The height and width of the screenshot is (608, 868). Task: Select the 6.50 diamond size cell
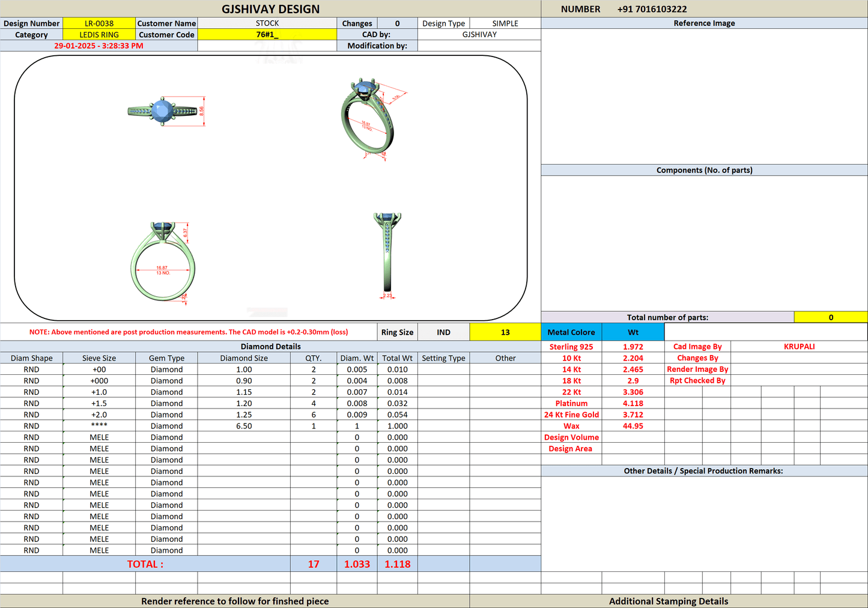tap(244, 426)
